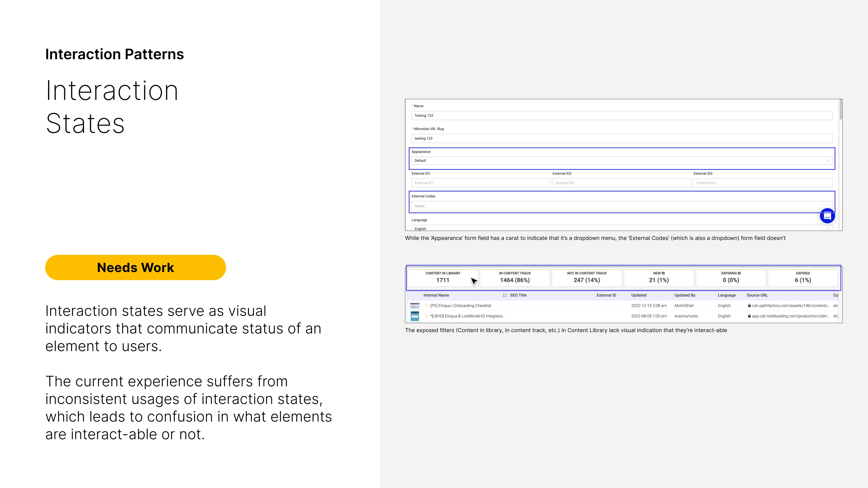This screenshot has width=868, height=488.
Task: Click the '2022-12-13 2:08 am' cell
Action: pos(649,306)
